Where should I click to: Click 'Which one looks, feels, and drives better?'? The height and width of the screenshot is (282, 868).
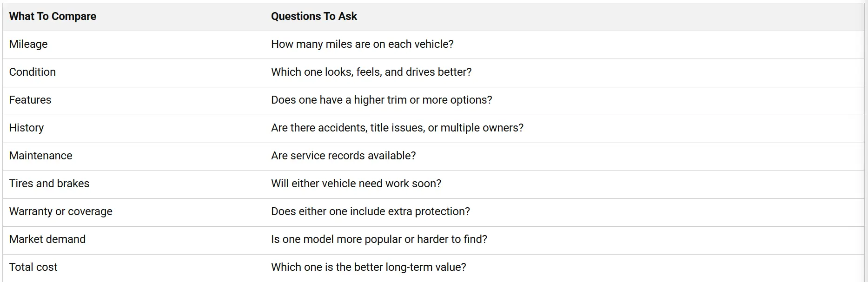371,72
